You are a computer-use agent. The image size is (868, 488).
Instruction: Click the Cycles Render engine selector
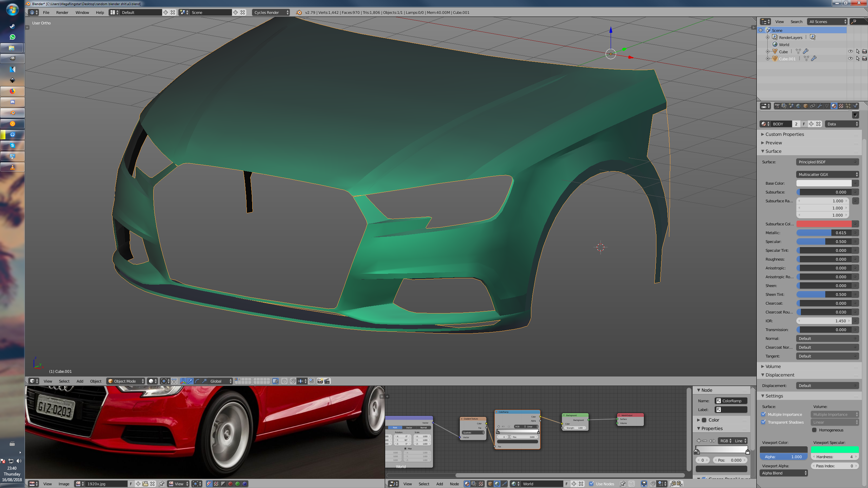pyautogui.click(x=271, y=13)
